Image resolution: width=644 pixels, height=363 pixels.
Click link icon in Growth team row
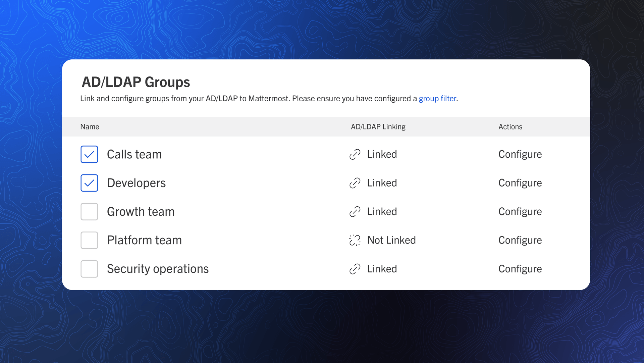[355, 212]
